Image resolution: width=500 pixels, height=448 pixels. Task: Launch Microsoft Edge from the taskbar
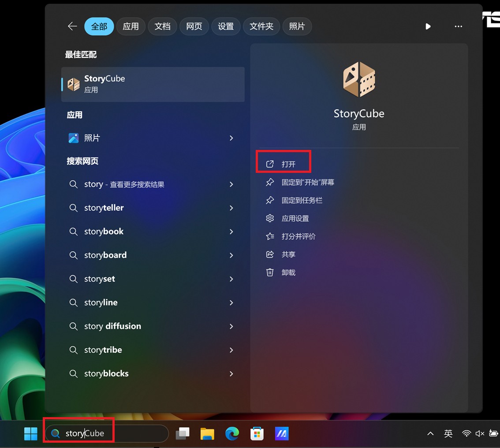pos(232,433)
